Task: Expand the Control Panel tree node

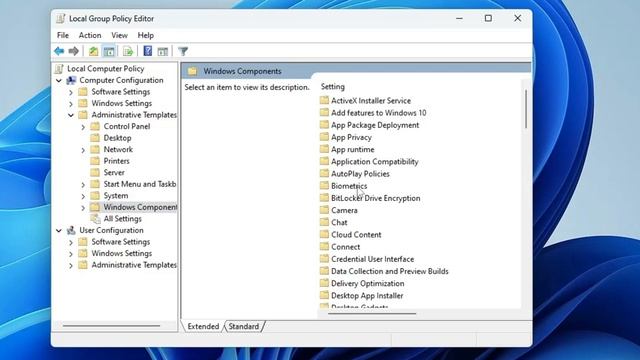Action: 83,127
